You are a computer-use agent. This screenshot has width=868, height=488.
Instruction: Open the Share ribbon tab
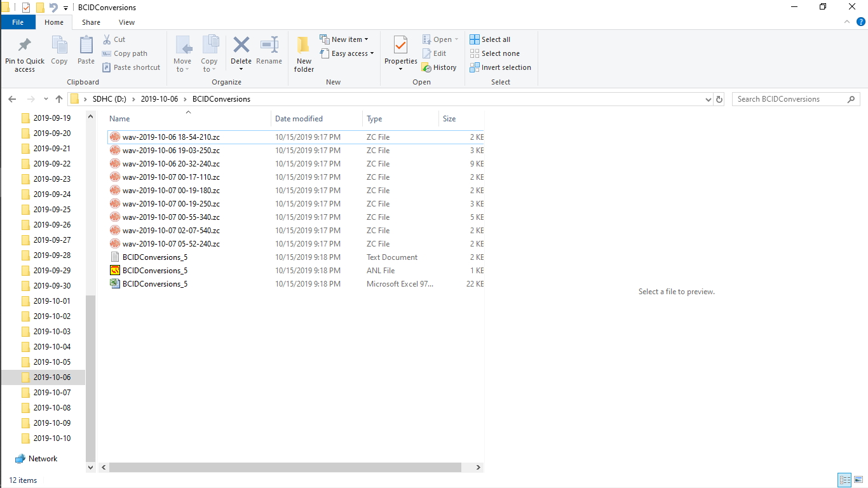pyautogui.click(x=91, y=22)
